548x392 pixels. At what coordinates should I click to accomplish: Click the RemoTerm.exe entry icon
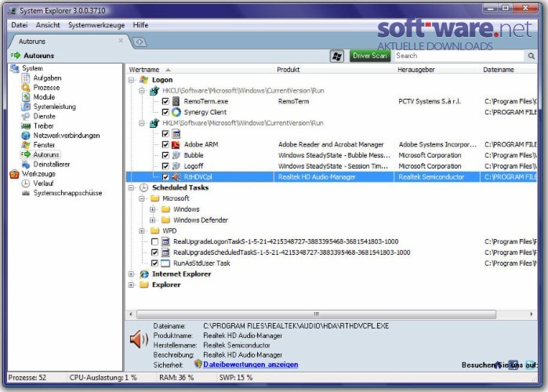[x=176, y=101]
